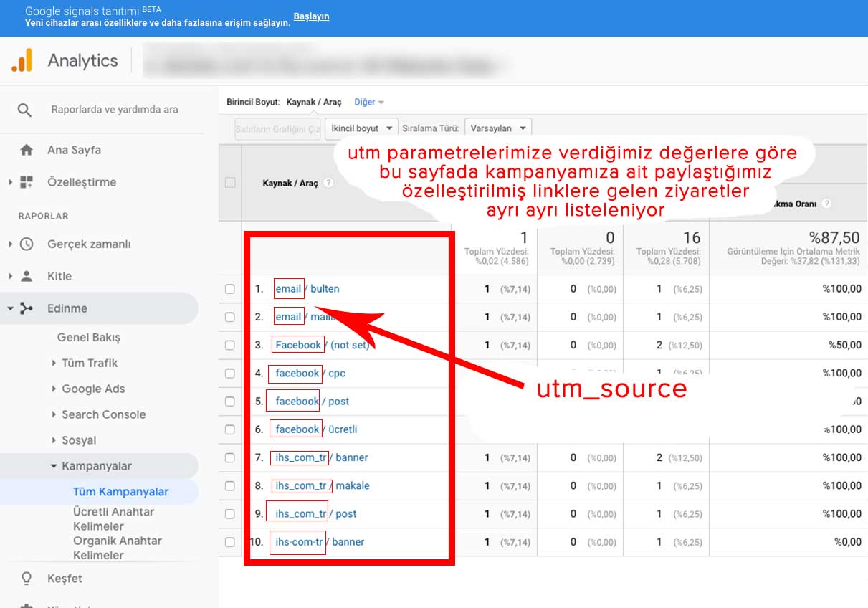Open the facebook / post source link
The height and width of the screenshot is (608, 868).
coord(313,402)
